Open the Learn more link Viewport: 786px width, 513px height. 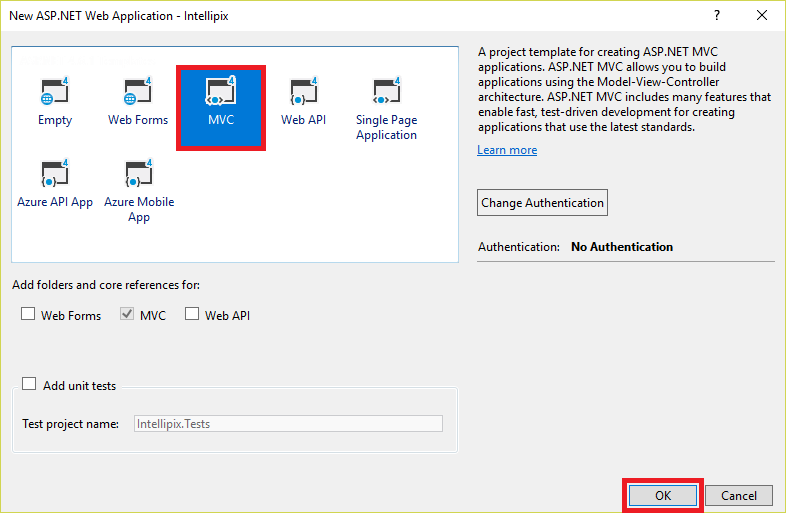click(507, 150)
